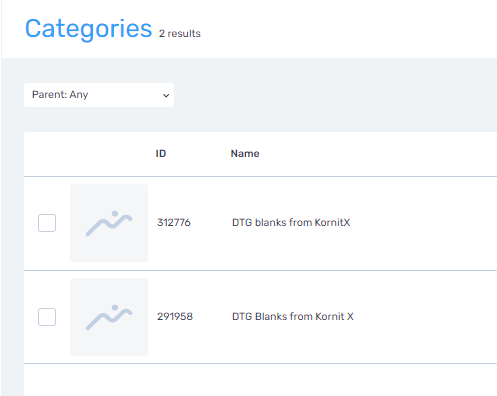Click the Categories page heading
This screenshot has height=396, width=497.
89,29
